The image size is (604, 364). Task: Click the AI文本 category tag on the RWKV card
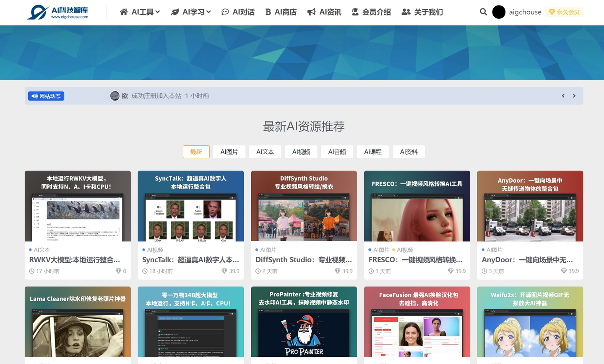(x=42, y=250)
